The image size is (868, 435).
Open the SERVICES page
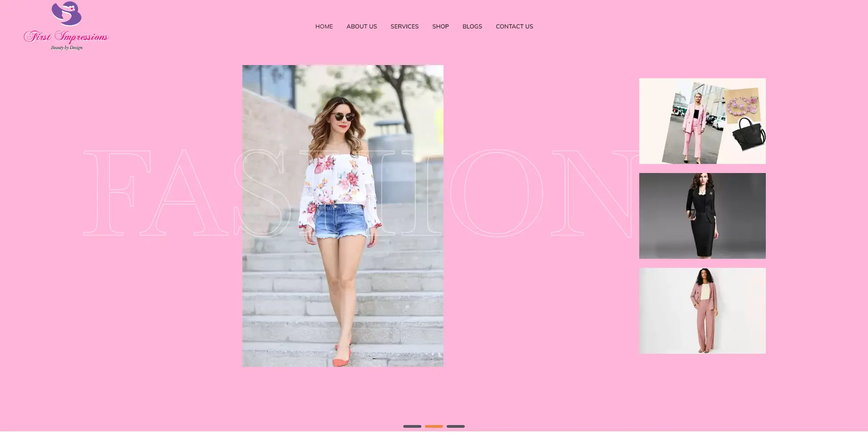click(x=404, y=26)
